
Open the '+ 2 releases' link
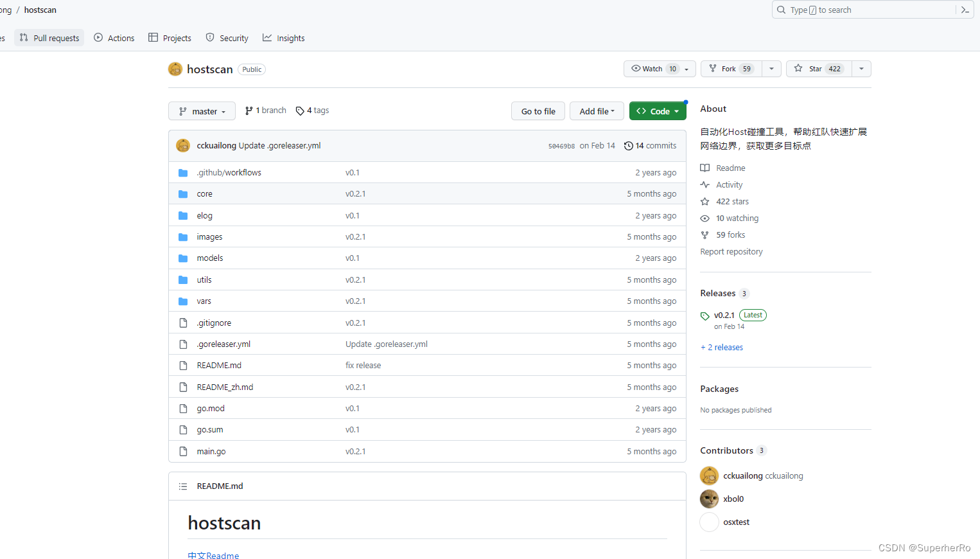click(x=721, y=347)
